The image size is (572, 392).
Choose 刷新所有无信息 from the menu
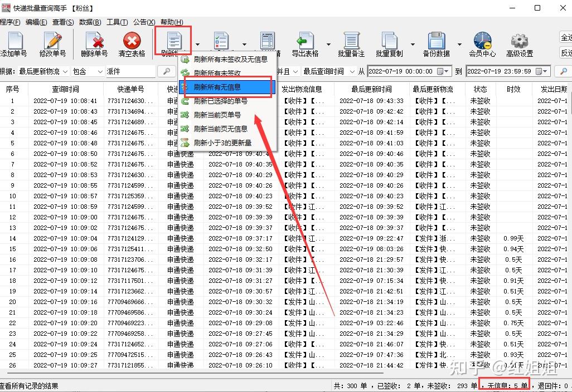[223, 87]
